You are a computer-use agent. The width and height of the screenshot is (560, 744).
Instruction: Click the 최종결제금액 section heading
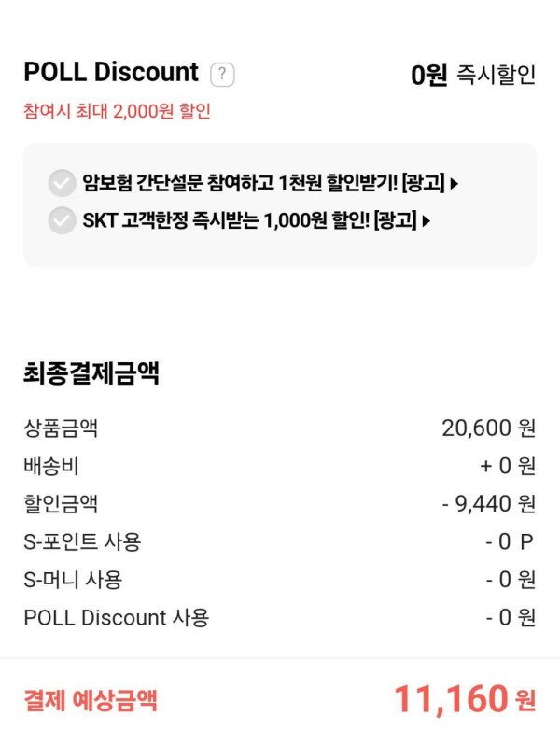click(91, 373)
